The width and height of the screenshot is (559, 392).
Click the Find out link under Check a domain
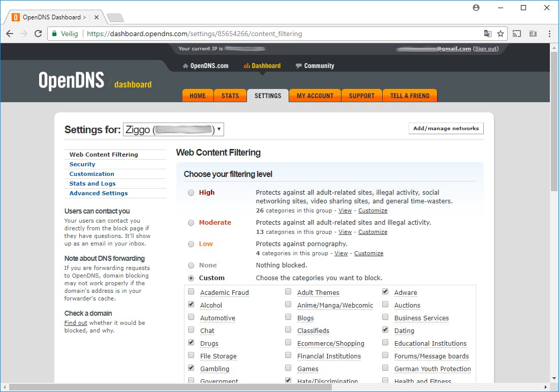pos(76,323)
